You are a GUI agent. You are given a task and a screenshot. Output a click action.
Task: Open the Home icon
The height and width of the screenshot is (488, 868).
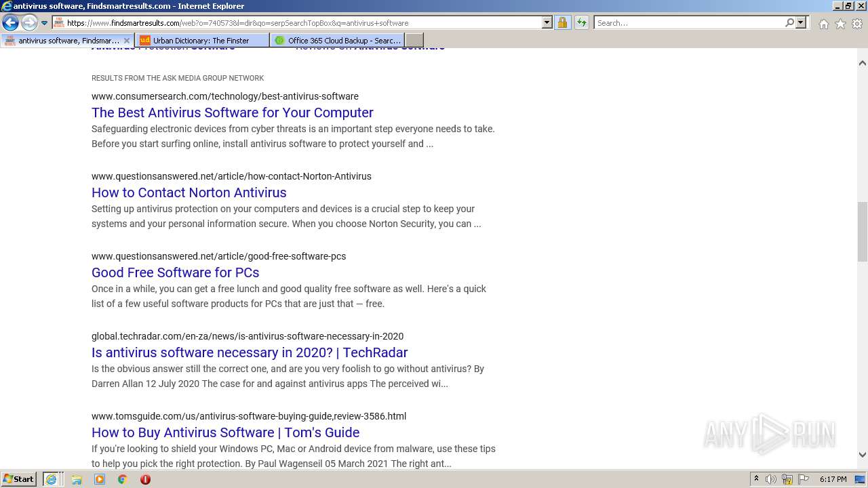(x=823, y=24)
